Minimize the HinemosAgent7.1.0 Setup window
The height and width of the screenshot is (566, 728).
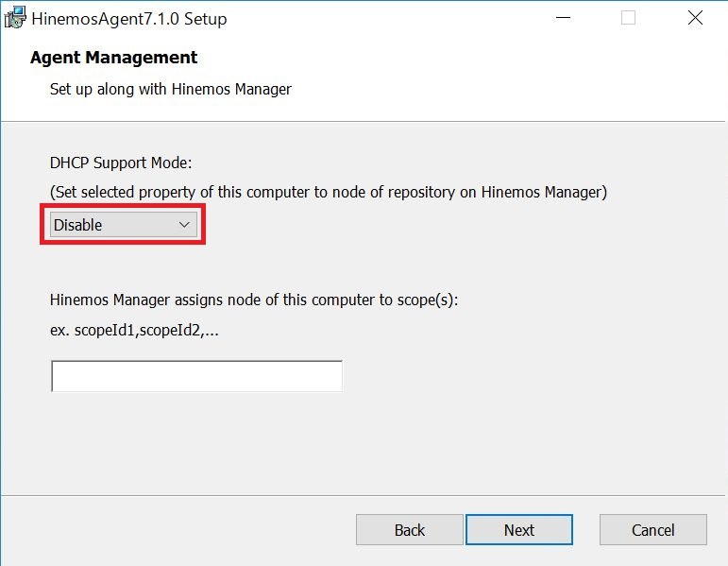click(x=563, y=18)
